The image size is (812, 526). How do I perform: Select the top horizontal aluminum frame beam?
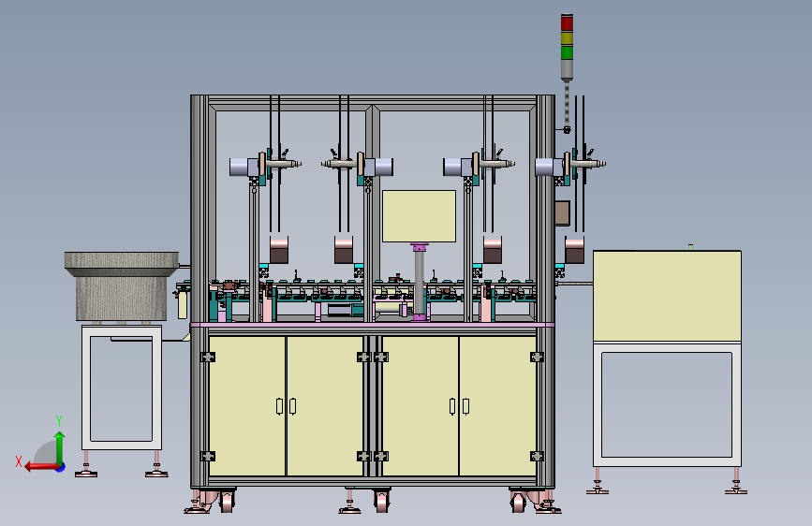[x=373, y=100]
